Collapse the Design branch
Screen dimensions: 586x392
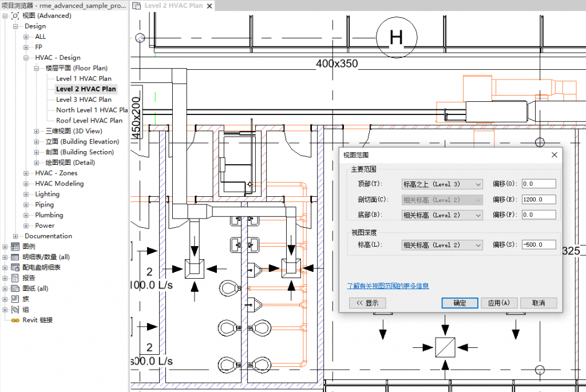click(x=15, y=26)
